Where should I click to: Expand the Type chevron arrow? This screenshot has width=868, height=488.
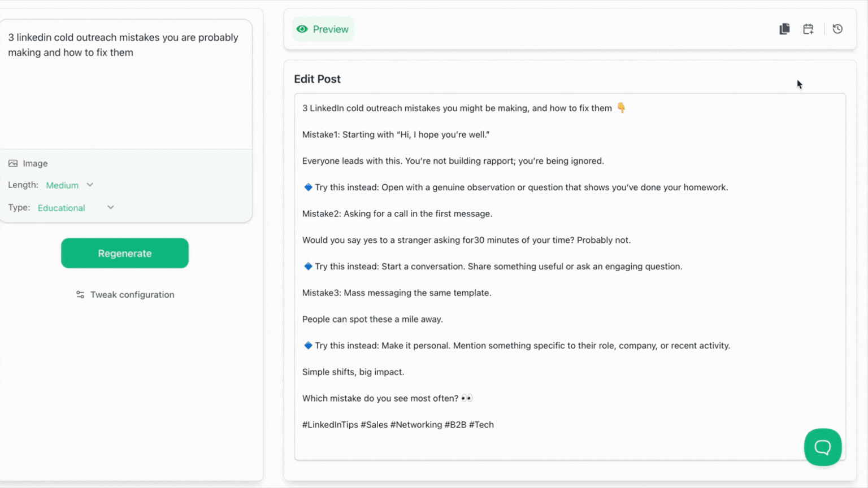coord(111,207)
